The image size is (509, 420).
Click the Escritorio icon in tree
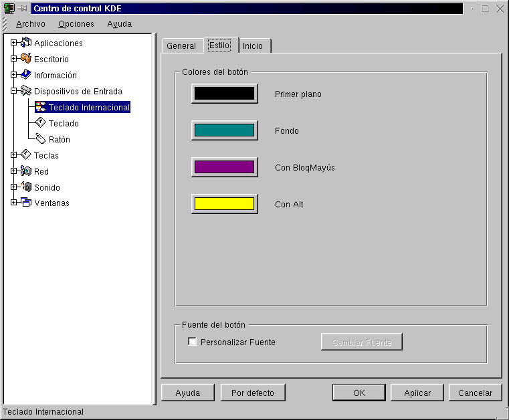coord(26,59)
